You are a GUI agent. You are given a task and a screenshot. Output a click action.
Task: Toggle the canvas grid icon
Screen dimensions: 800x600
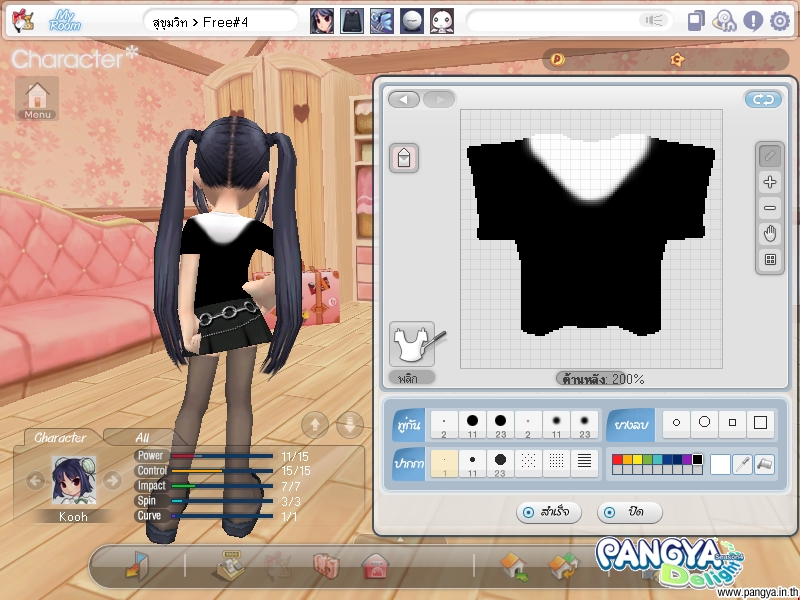[x=770, y=259]
